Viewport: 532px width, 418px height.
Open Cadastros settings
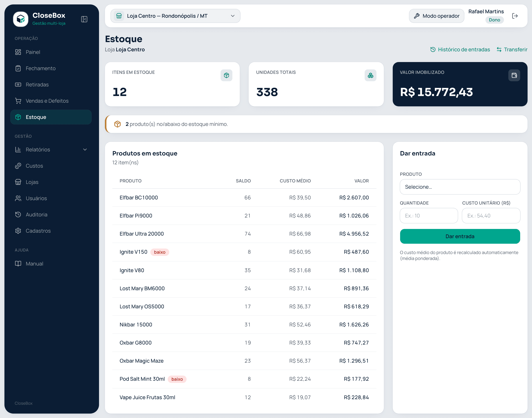pos(51,231)
